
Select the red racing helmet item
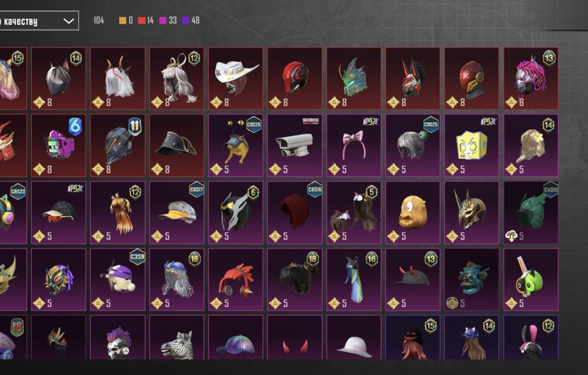click(295, 78)
